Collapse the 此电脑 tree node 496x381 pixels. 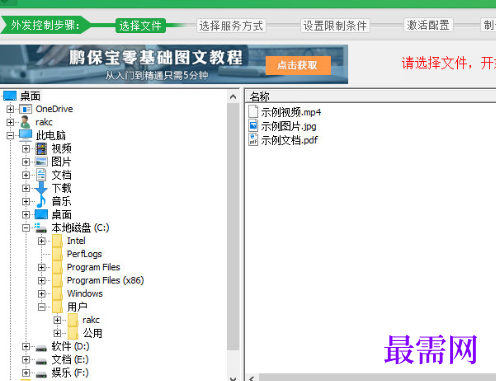pos(10,135)
